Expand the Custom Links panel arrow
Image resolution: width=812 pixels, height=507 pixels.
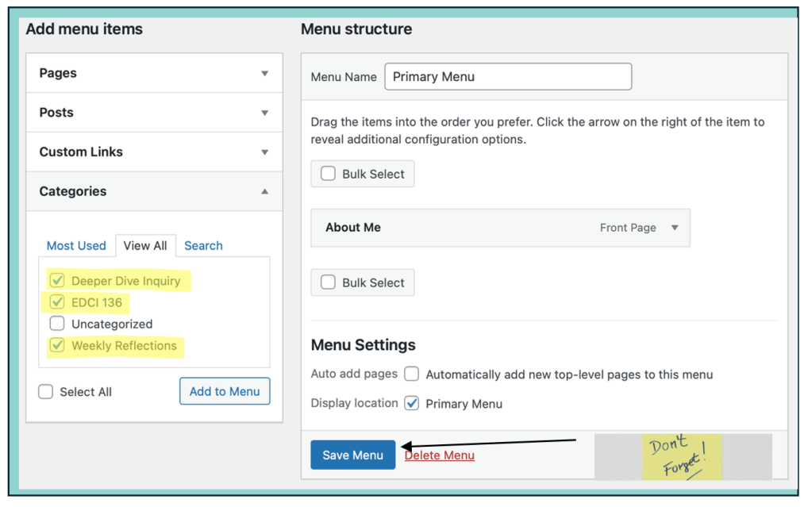tap(264, 152)
